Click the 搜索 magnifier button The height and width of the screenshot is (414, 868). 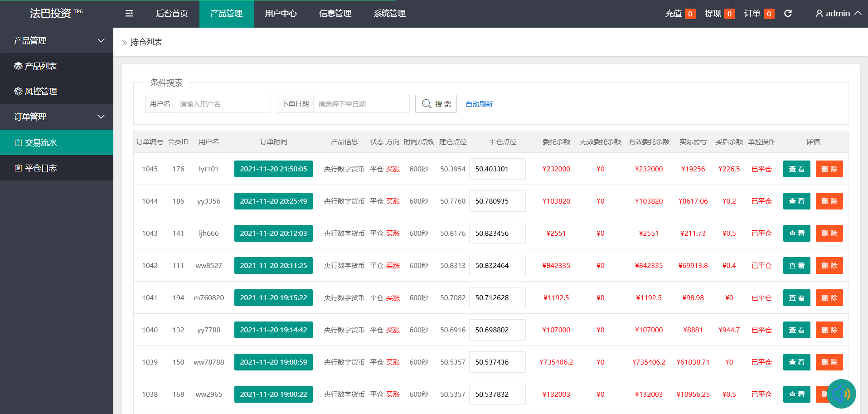pos(436,104)
